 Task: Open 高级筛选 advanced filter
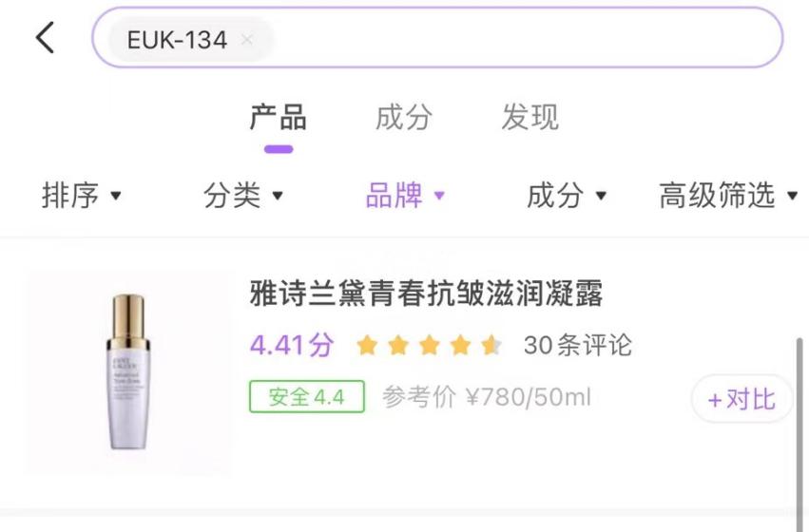[728, 196]
